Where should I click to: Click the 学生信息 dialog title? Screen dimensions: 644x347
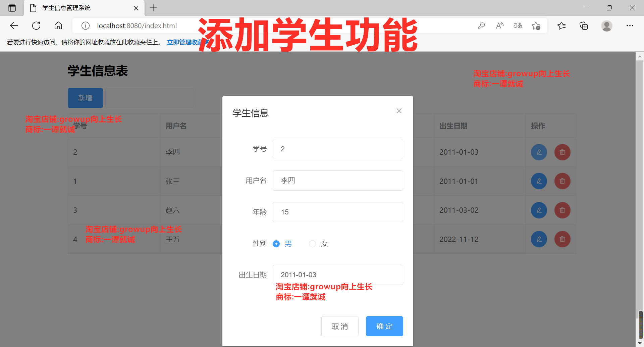click(251, 113)
